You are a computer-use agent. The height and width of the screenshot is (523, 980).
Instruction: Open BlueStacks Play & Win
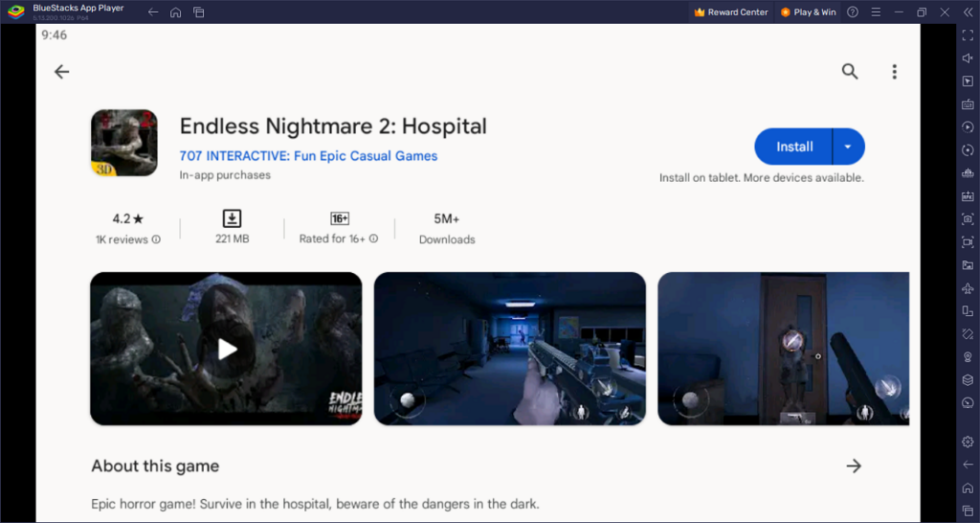pyautogui.click(x=808, y=11)
